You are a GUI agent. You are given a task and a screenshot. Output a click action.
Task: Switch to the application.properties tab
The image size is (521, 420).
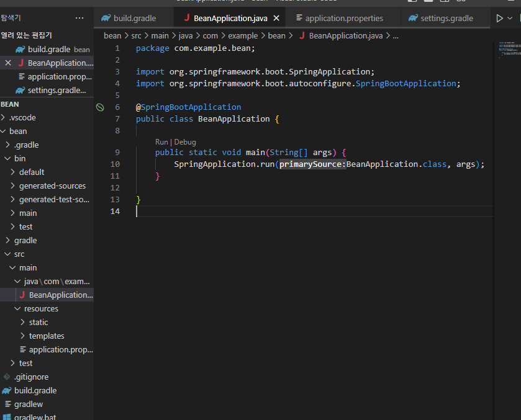(344, 19)
